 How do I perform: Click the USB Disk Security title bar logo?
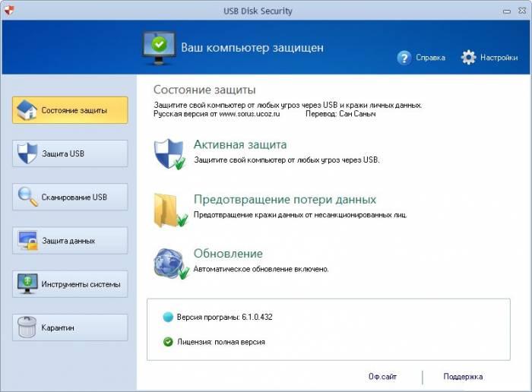(x=9, y=11)
